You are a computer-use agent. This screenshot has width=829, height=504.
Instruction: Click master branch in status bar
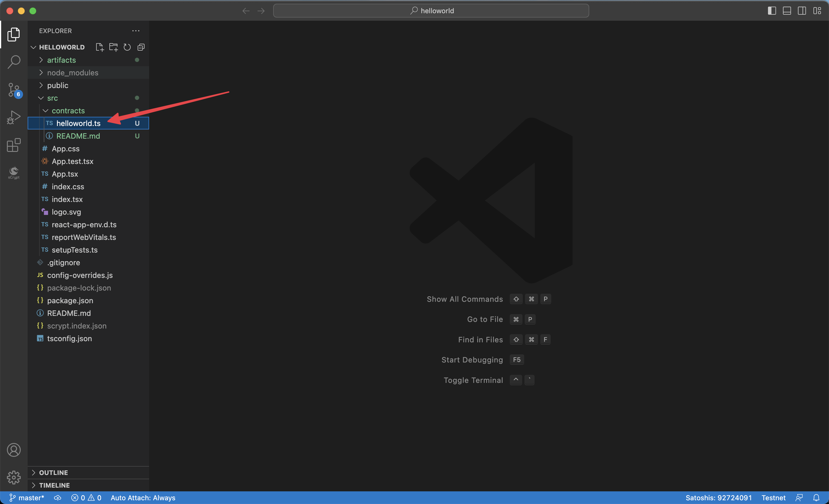pos(27,498)
